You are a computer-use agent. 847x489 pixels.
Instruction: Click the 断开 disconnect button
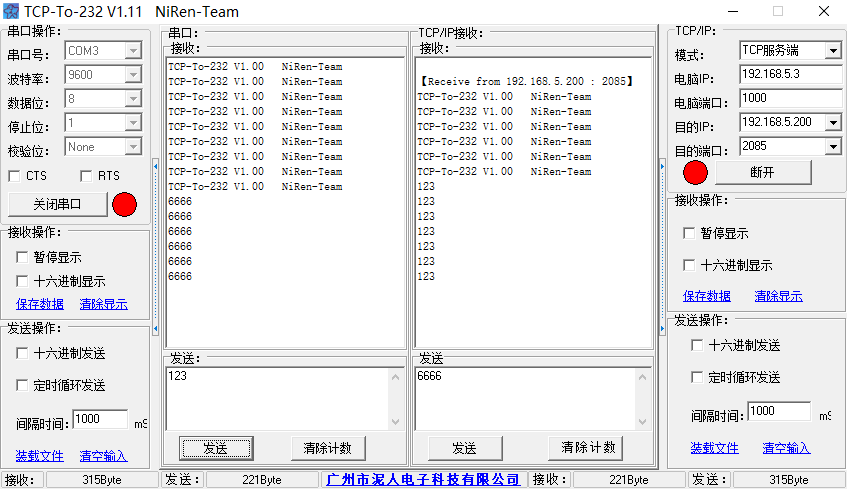tap(763, 172)
